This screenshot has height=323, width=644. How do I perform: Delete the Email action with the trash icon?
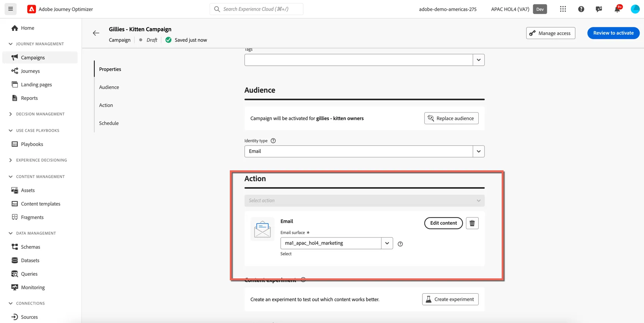pyautogui.click(x=472, y=223)
